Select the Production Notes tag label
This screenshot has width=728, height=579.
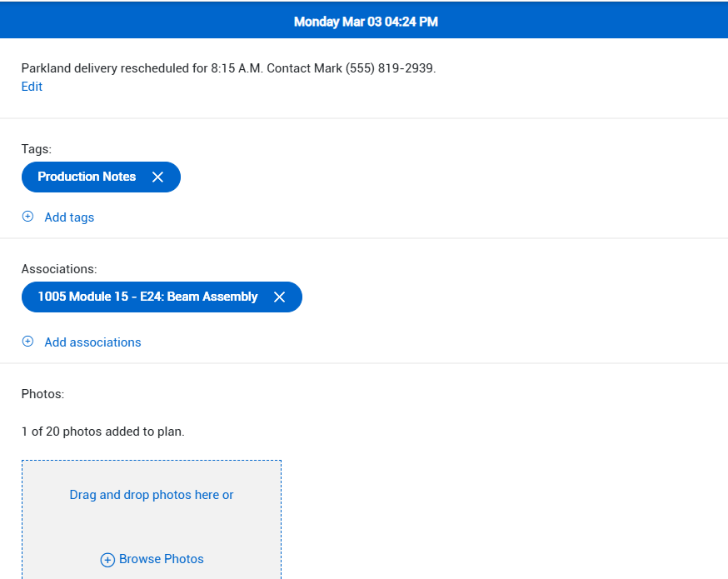click(x=87, y=177)
